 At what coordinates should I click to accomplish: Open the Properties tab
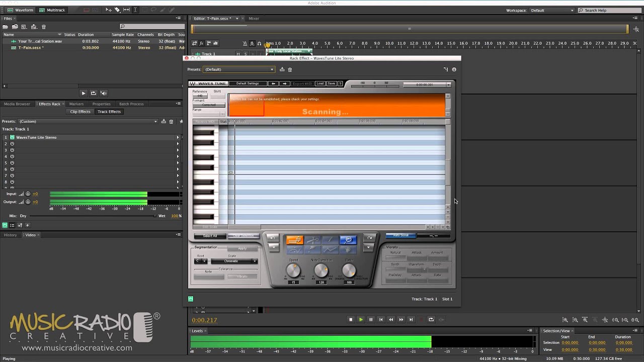(x=101, y=104)
